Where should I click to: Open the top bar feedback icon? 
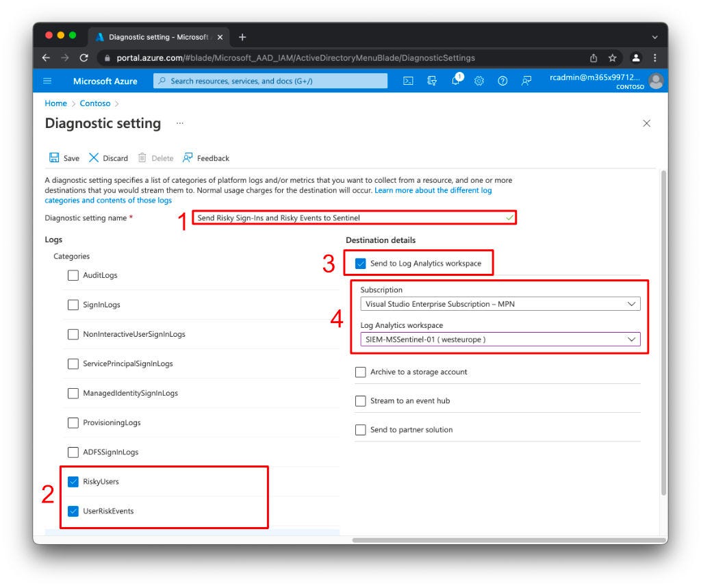click(526, 81)
